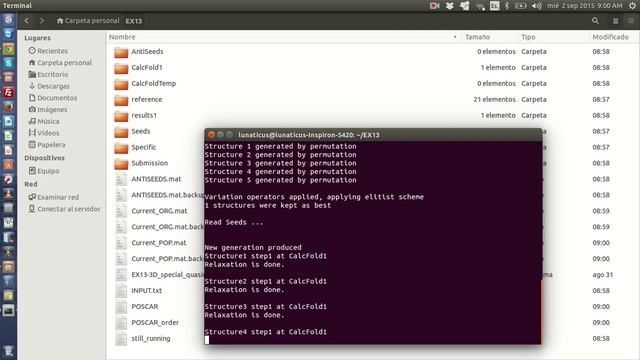Click EX13 in the path bar
Image resolution: width=640 pixels, height=360 pixels.
[133, 21]
